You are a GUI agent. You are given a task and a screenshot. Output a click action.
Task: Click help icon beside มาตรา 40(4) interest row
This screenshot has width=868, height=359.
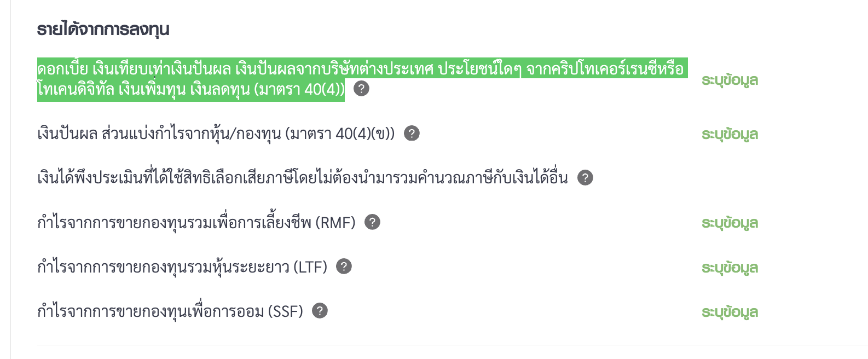tap(361, 88)
